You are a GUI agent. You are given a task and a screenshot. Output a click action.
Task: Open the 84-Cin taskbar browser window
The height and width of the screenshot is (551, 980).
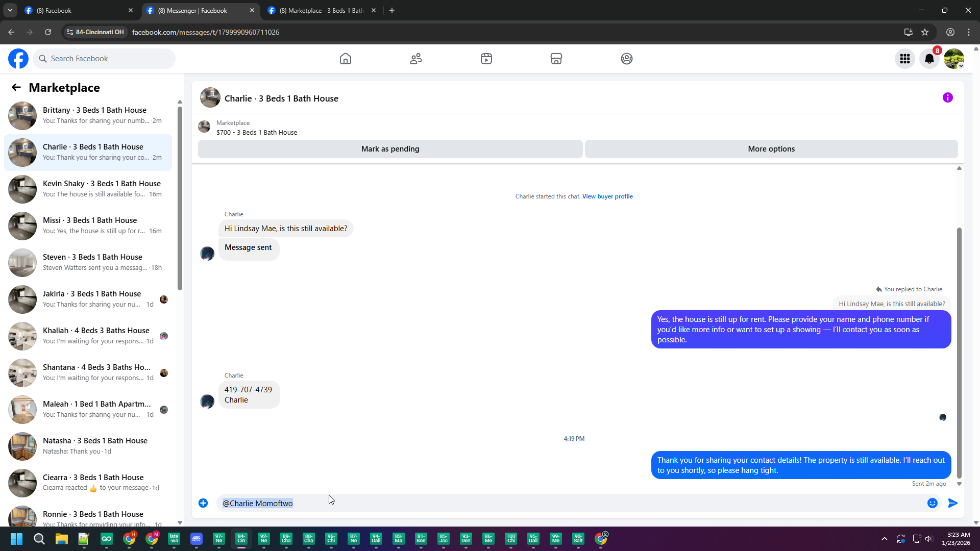click(241, 539)
